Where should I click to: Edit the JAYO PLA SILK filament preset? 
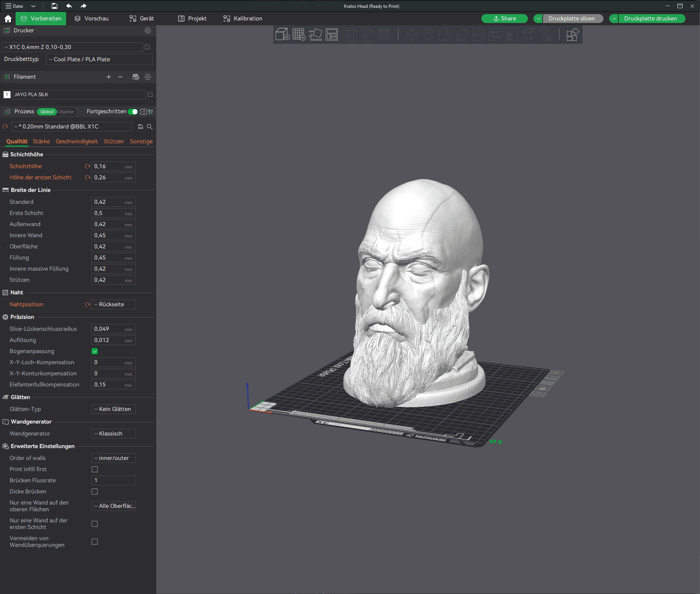coord(150,94)
